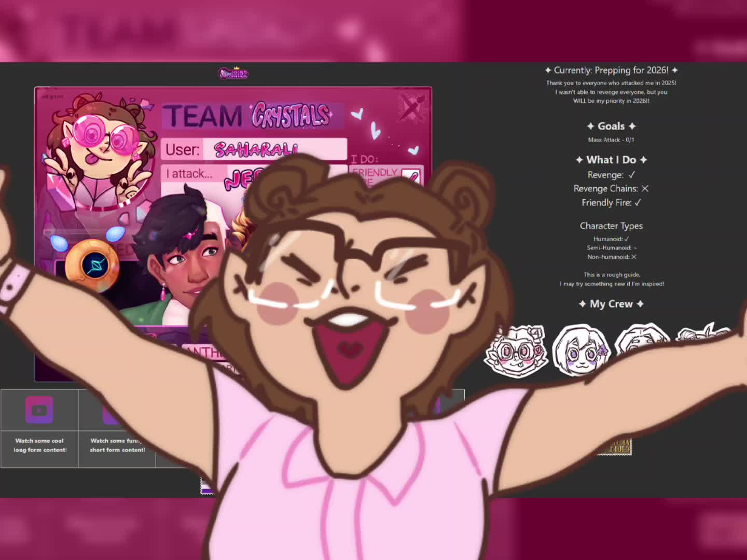Click the 'Goals' heading
Viewport: 747px width, 560px height.
611,126
